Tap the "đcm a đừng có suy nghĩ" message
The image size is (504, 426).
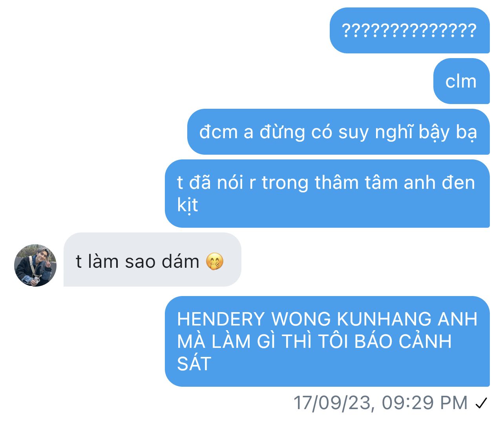(x=338, y=132)
